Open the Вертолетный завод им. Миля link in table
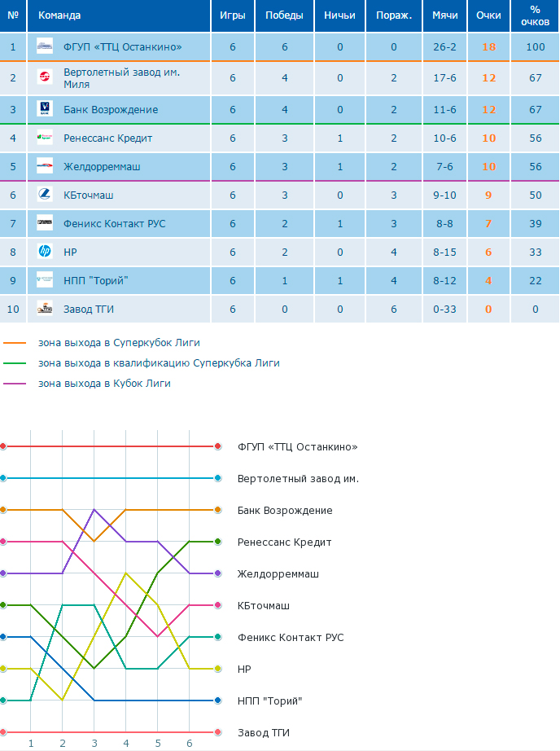560x751 pixels. coord(121,78)
